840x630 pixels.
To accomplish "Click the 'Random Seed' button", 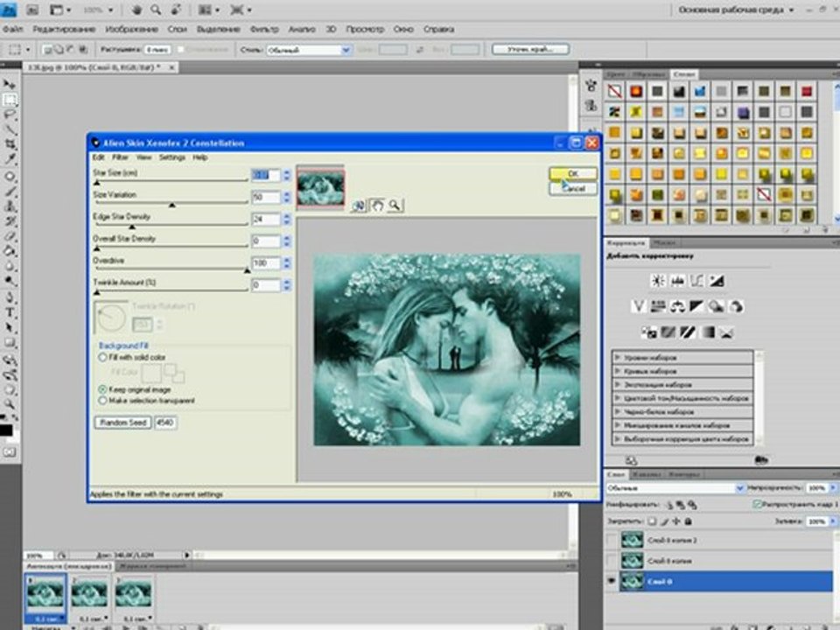I will 122,423.
